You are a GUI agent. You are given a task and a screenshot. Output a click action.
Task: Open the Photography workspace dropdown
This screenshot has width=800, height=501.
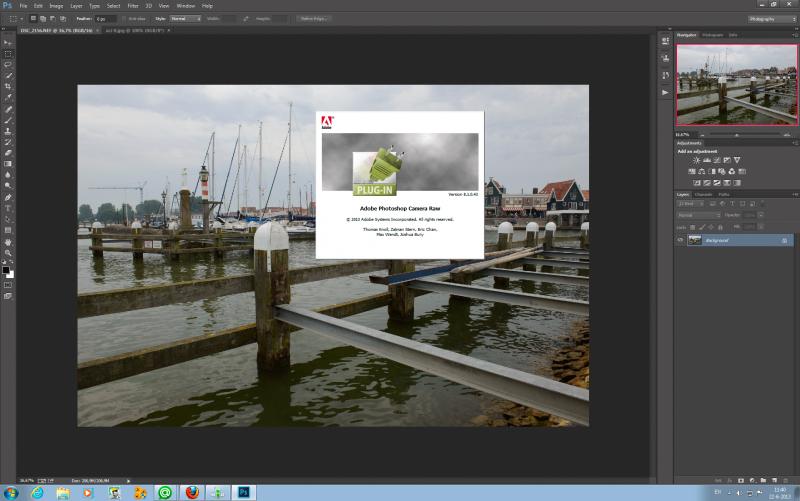[772, 19]
